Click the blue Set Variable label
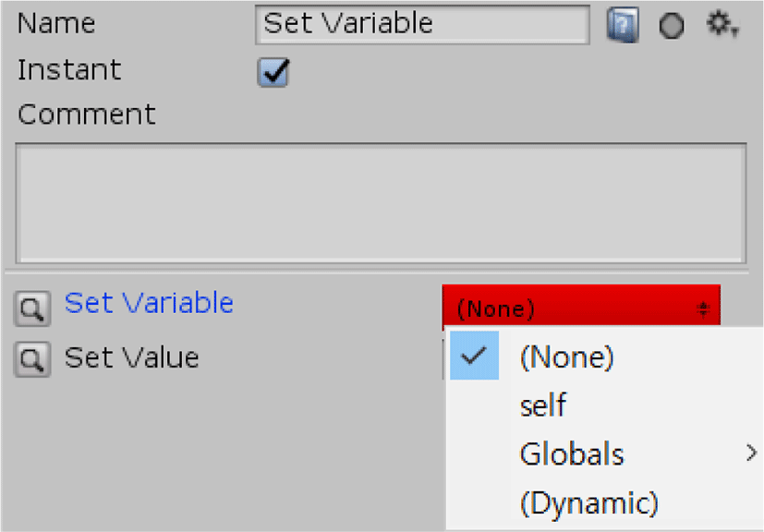This screenshot has width=764, height=532. coord(149,303)
